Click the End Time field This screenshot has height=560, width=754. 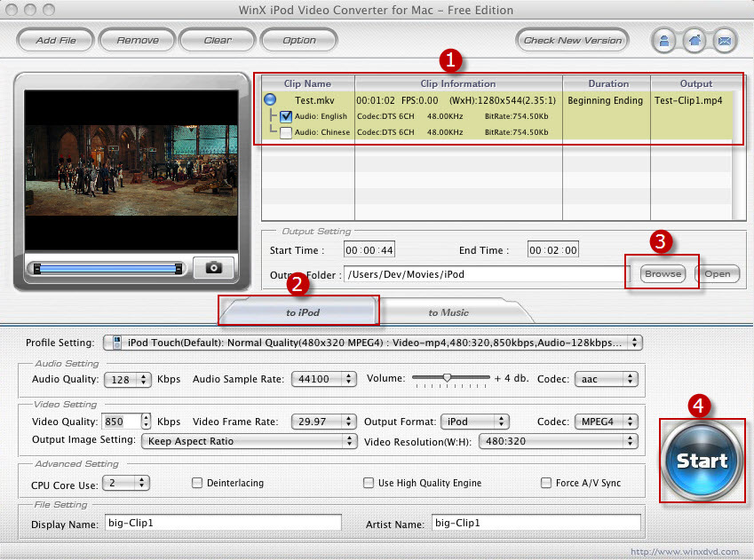tap(552, 250)
